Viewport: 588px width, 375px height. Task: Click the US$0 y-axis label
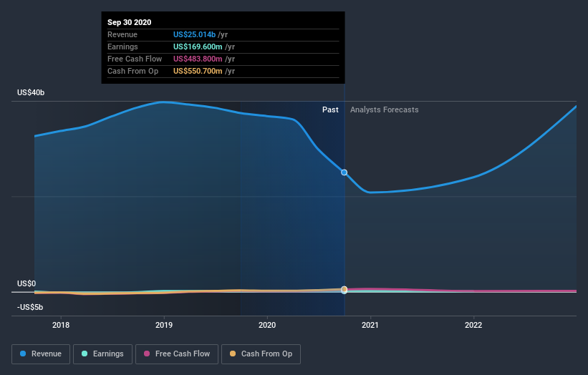(26, 283)
